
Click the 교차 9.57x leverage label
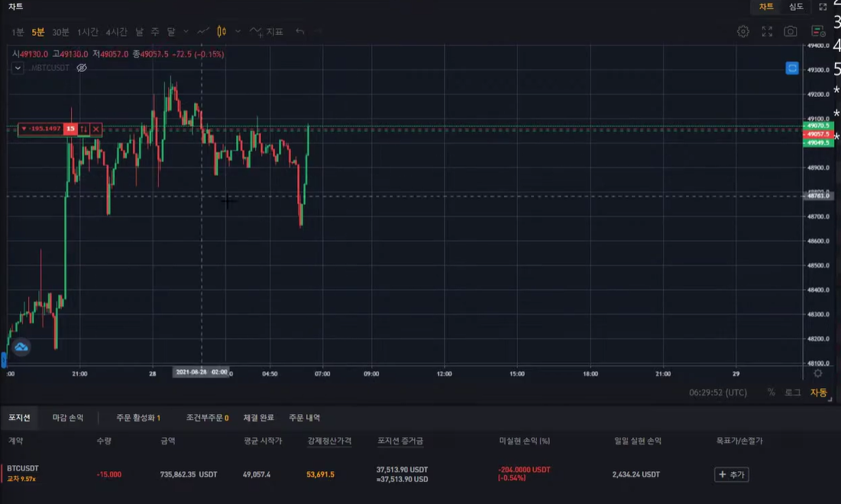tap(21, 479)
